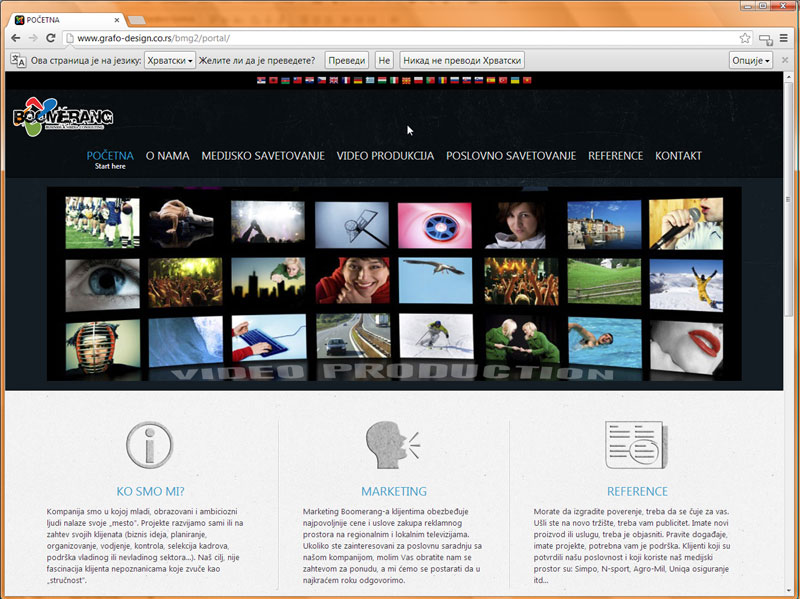Open the Chrome wrench menu icon
The width and height of the screenshot is (800, 599).
[x=785, y=38]
